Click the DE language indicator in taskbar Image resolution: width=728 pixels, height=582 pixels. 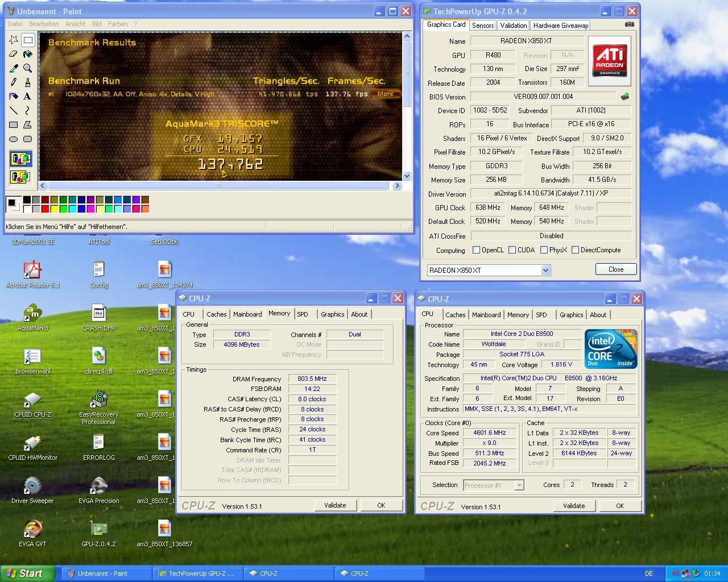pos(649,573)
